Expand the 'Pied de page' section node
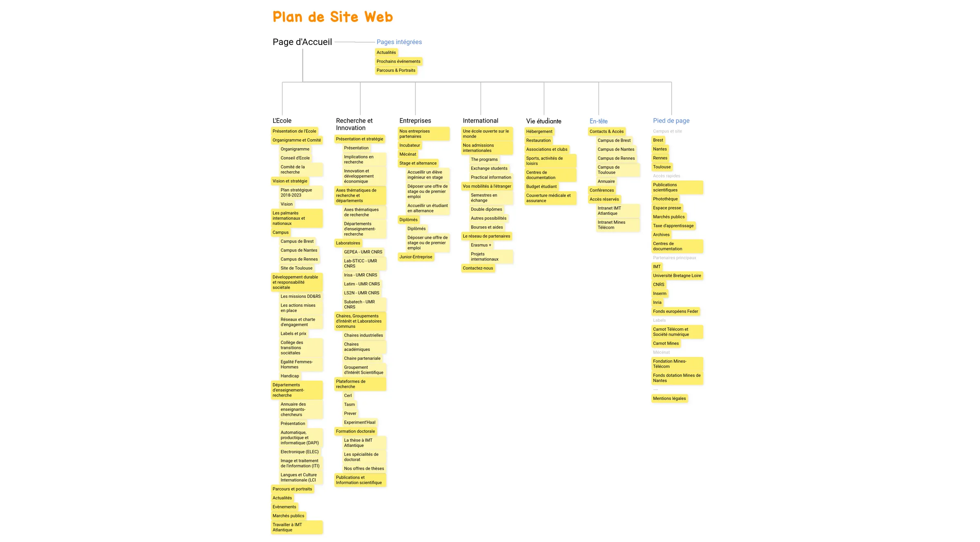 click(x=670, y=120)
